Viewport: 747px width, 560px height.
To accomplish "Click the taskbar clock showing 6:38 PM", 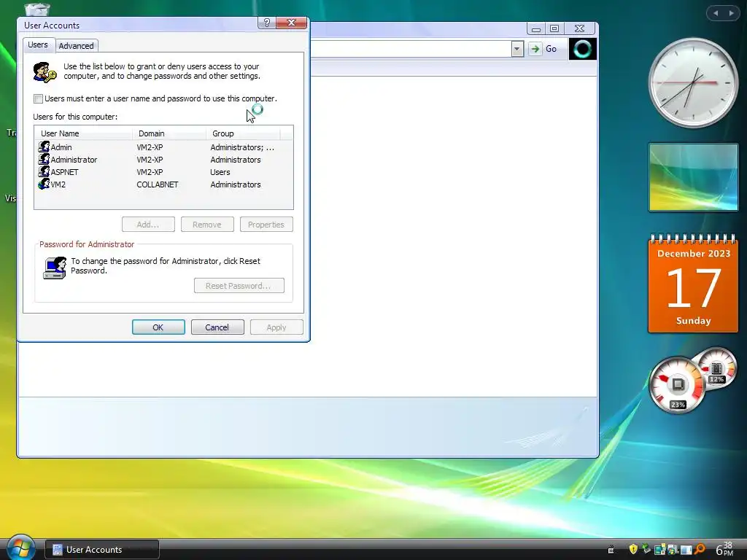I will (x=724, y=549).
